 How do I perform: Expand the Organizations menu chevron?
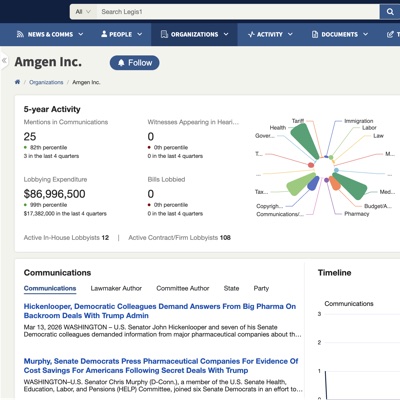pos(226,34)
